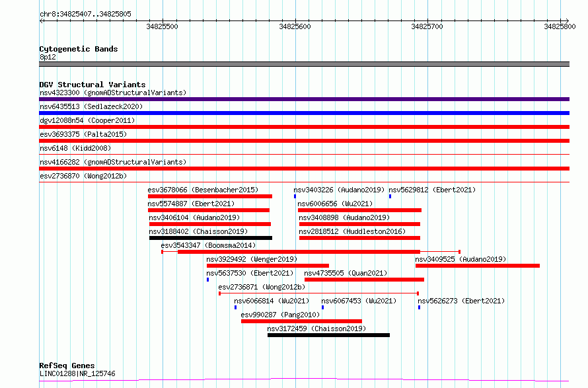Click nsv3929492 (Wenger2019) label
This screenshot has width=588, height=388.
(252, 259)
